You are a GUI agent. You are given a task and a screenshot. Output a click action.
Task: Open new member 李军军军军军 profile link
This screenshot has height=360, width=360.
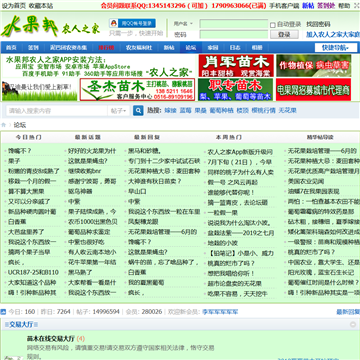click(x=220, y=312)
